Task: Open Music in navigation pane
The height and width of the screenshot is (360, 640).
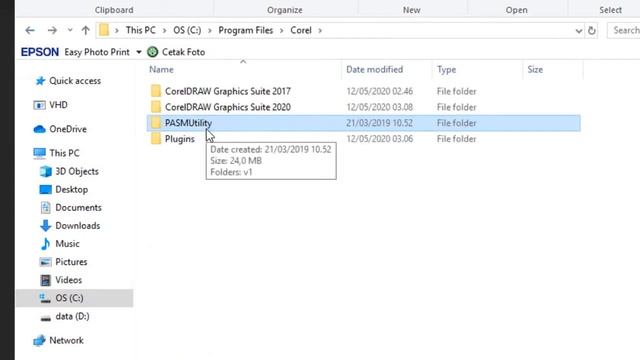Action: (x=67, y=244)
